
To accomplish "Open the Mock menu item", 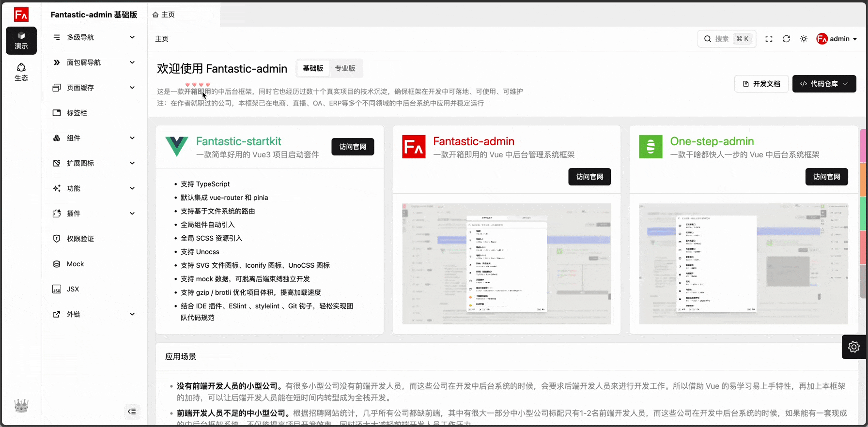I will (76, 264).
